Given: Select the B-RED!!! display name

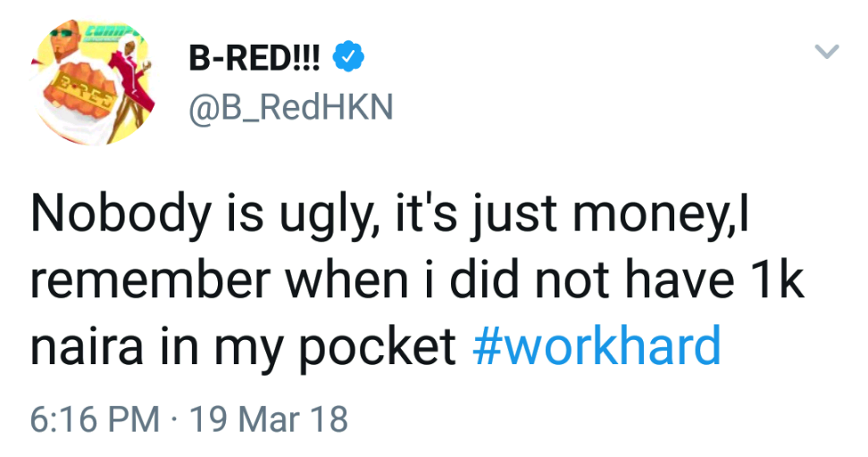Looking at the screenshot, I should [x=255, y=59].
